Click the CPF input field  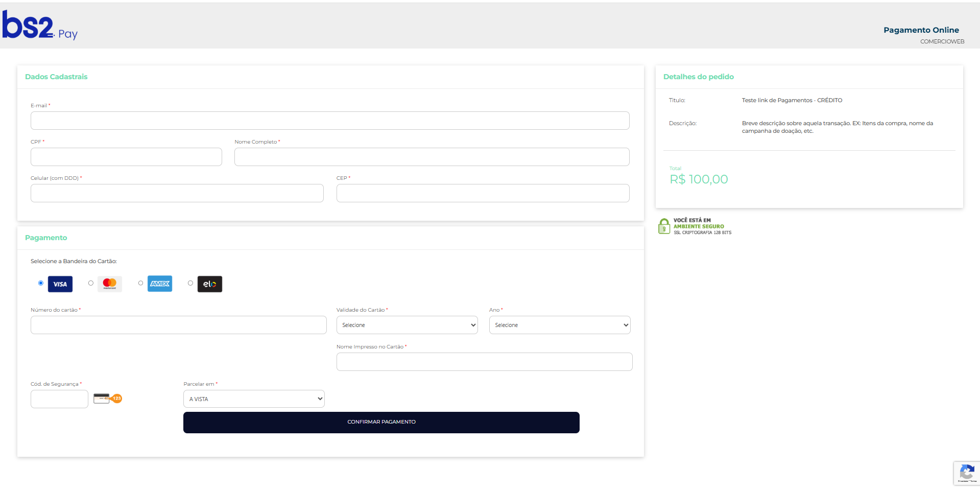click(x=126, y=157)
